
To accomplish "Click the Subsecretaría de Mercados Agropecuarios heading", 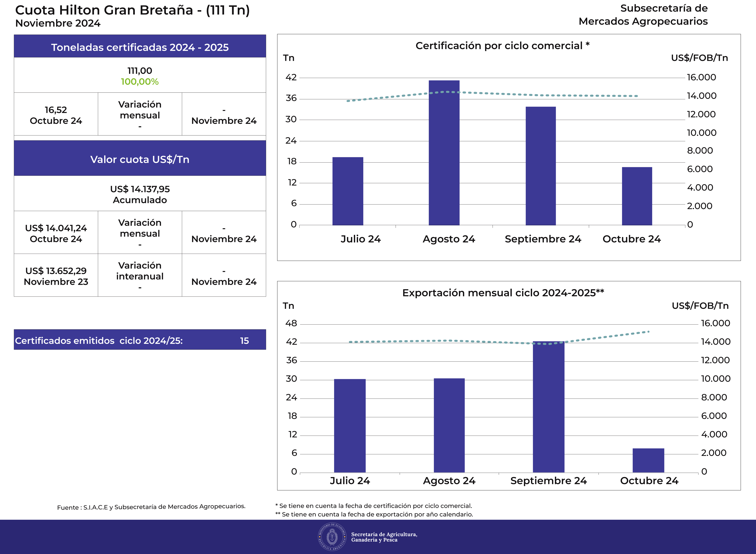I will (643, 15).
